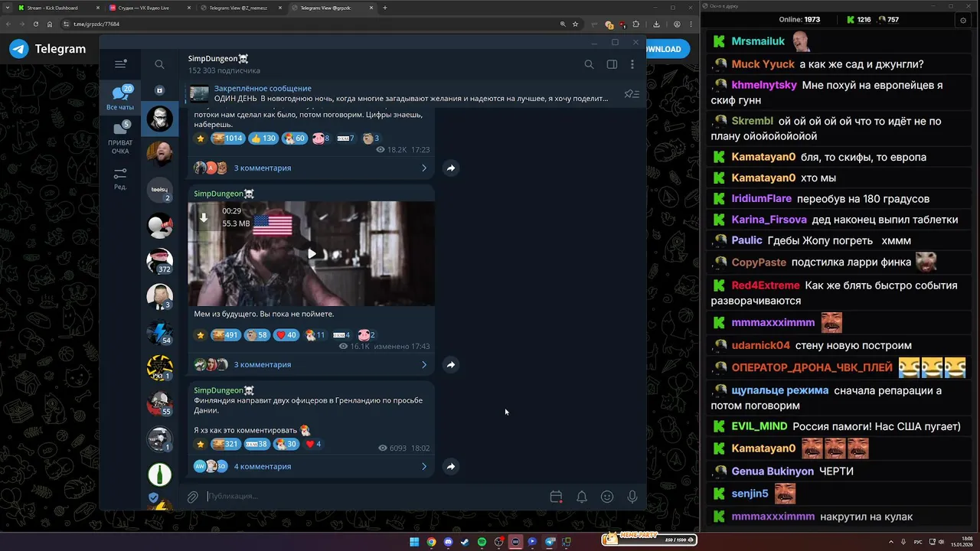Forward the meme video post
980x551 pixels.
point(451,364)
